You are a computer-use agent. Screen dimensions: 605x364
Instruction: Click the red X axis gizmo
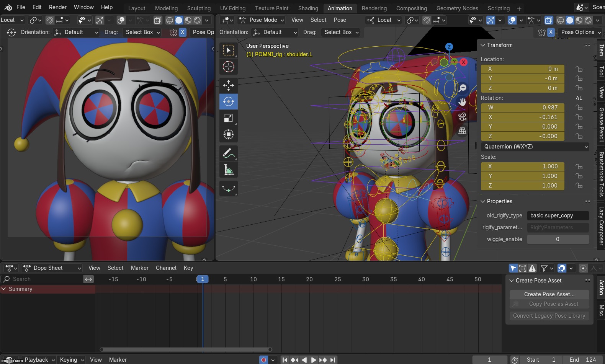pyautogui.click(x=463, y=62)
